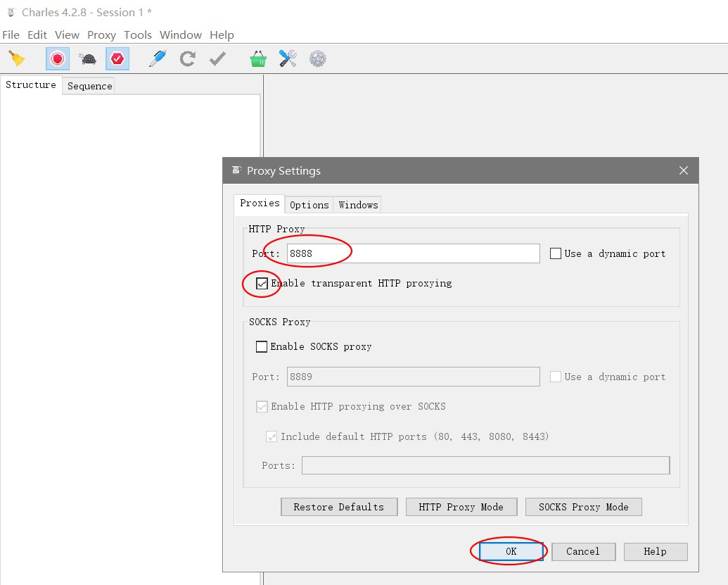Validate with the grey checkmark icon
This screenshot has width=728, height=585.
pos(217,58)
